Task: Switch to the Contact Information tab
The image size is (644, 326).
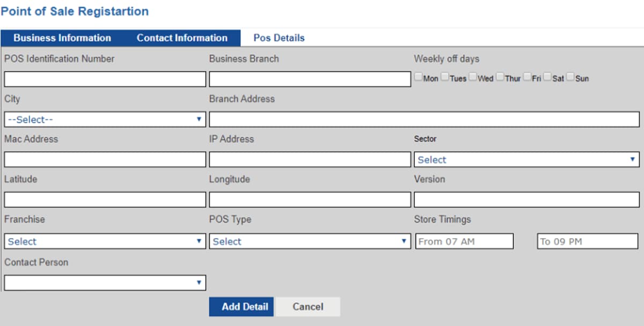Action: [182, 38]
